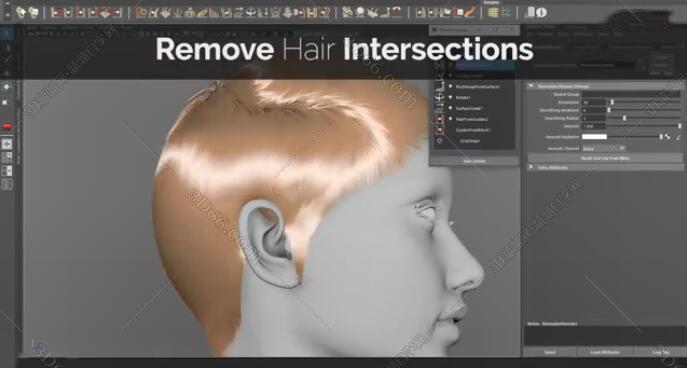
Task: Toggle the visibility dot of the Rotate1 operator
Action: coord(450,97)
